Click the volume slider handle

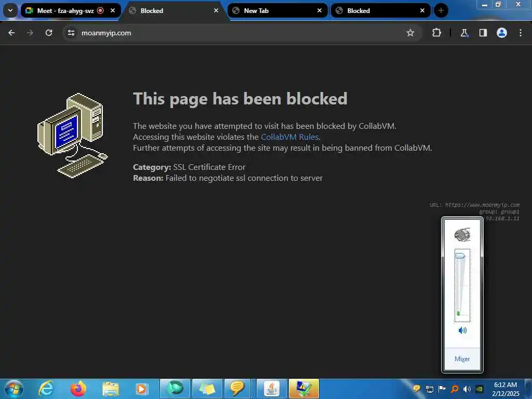(460, 255)
